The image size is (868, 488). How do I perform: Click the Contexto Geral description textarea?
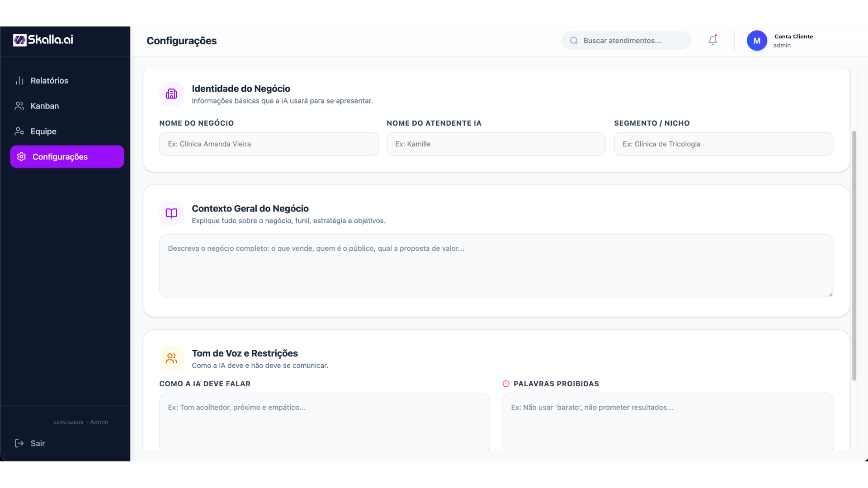[x=496, y=265]
